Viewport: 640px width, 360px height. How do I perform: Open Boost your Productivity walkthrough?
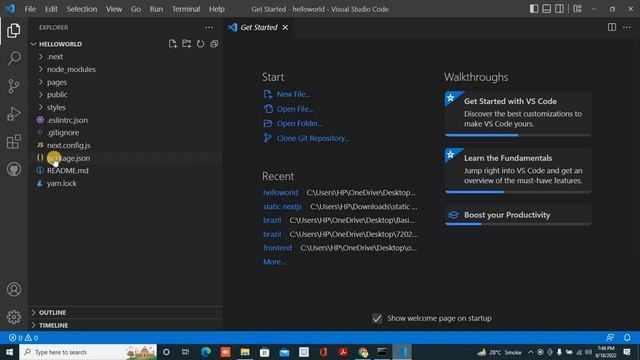point(518,215)
